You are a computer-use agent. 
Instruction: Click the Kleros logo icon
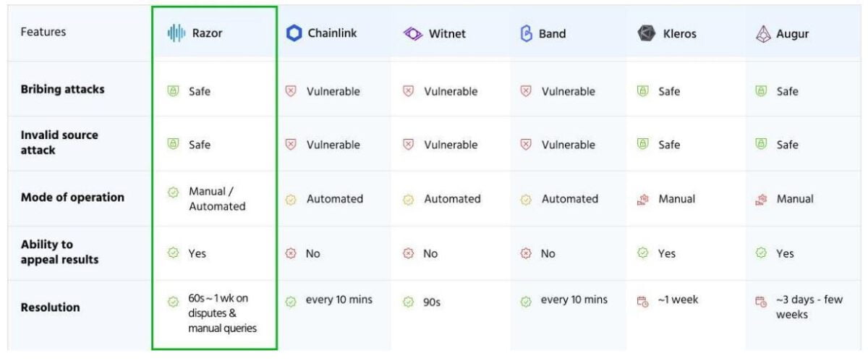click(x=646, y=33)
